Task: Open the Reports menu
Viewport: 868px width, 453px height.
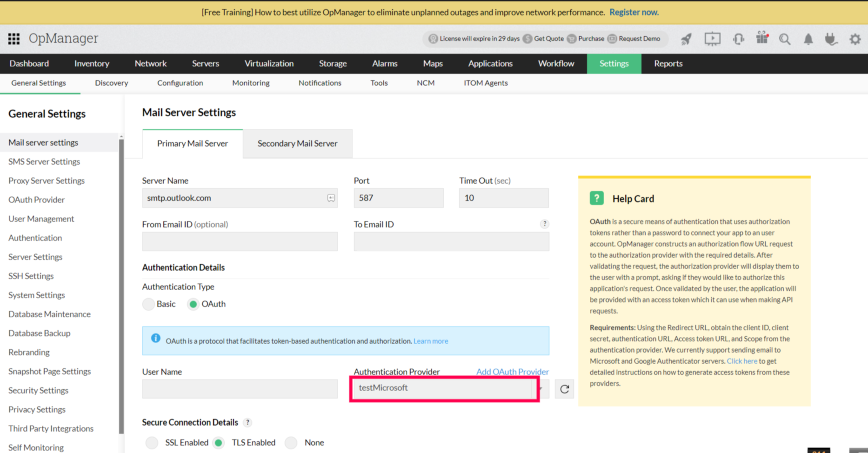Action: click(668, 64)
